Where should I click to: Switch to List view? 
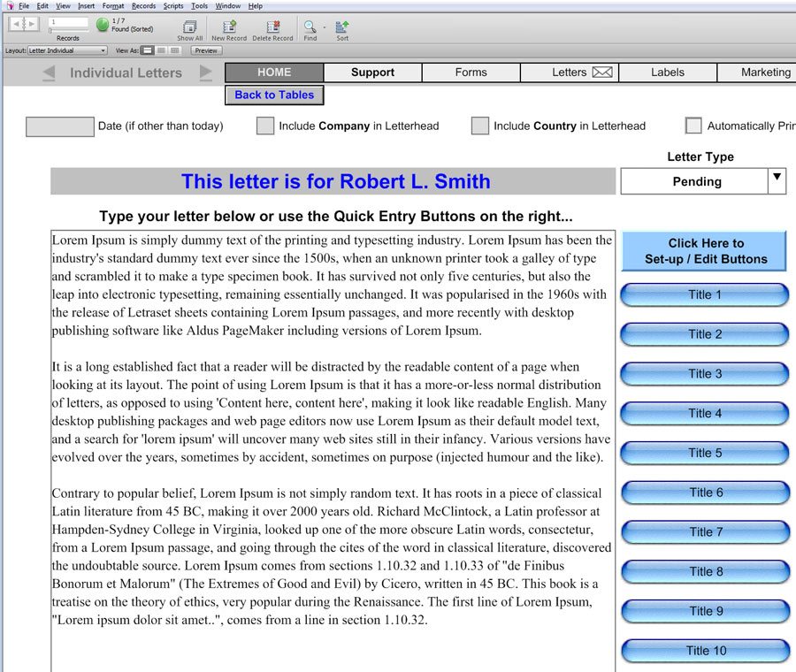coord(162,50)
